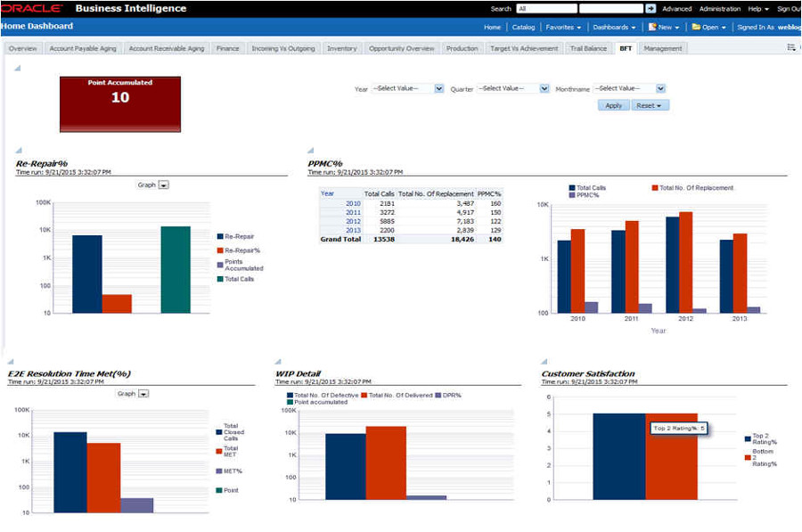Click the maximize arrow above Point Accumulated gauge
Viewport: 802px width, 532px height.
[16, 68]
